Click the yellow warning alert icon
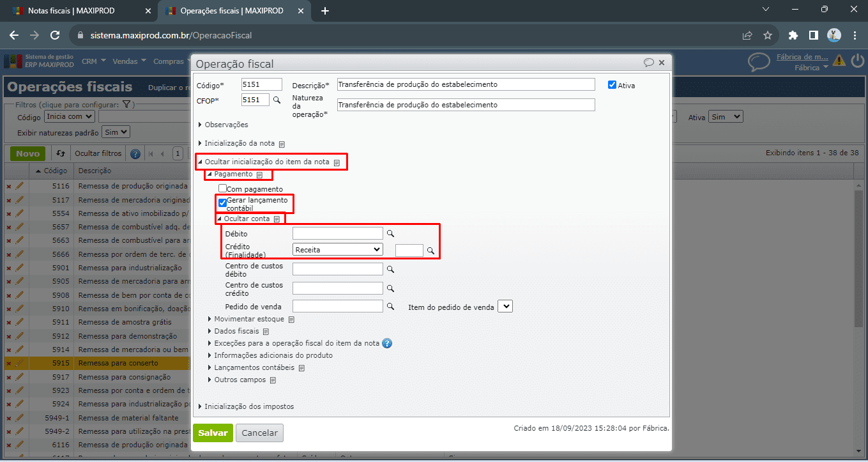The image size is (868, 462). (839, 61)
